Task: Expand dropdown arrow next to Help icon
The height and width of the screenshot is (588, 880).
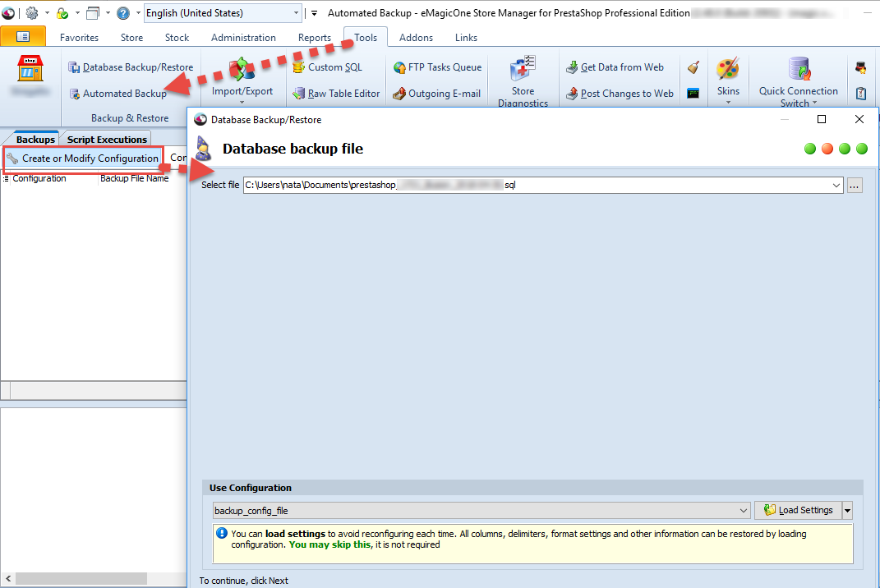Action: tap(138, 12)
